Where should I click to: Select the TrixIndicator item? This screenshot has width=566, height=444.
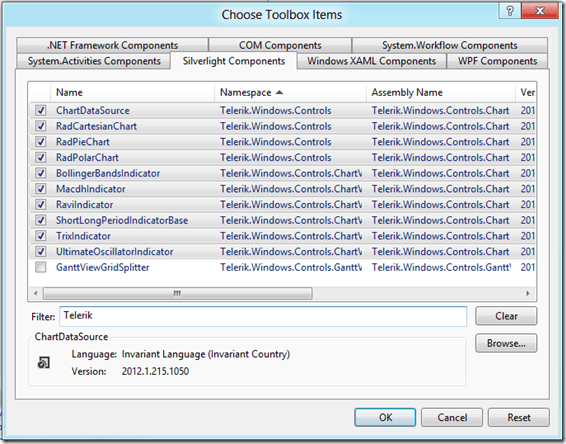pyautogui.click(x=83, y=236)
